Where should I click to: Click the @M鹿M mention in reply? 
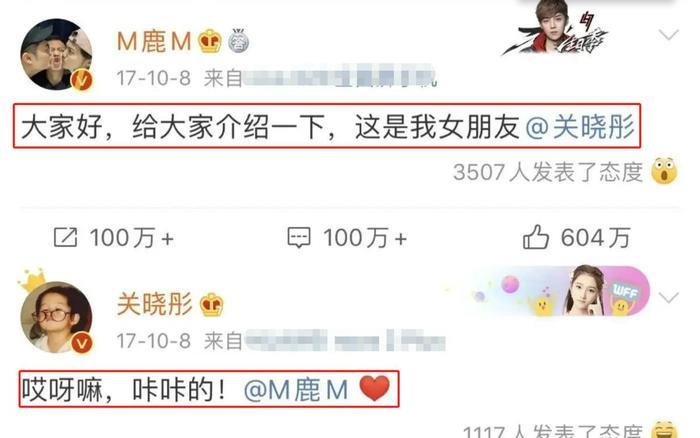click(x=296, y=390)
